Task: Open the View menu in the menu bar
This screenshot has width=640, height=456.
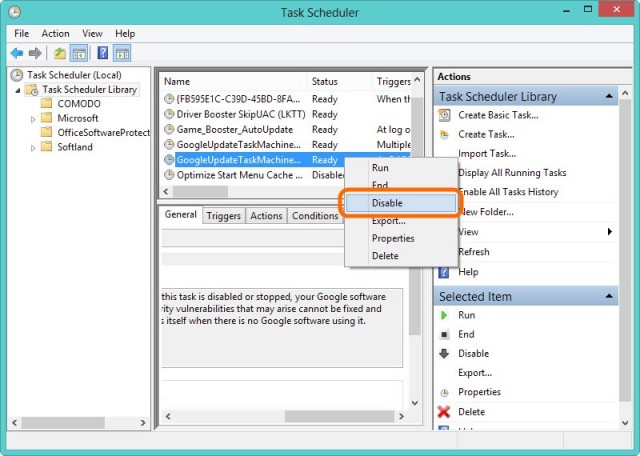Action: pyautogui.click(x=92, y=33)
